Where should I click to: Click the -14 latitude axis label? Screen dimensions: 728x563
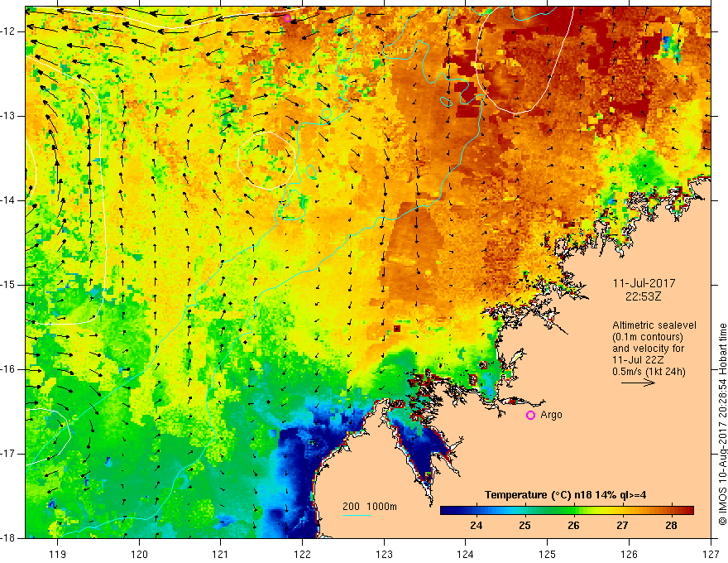pos(8,200)
